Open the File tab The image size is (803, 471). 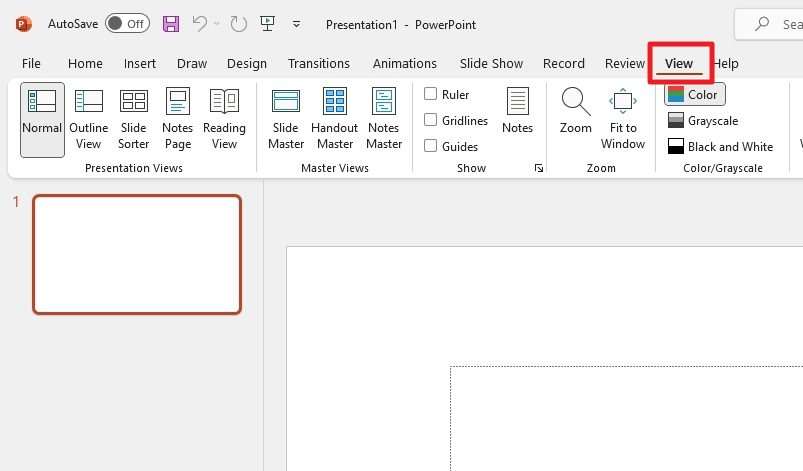(x=31, y=63)
